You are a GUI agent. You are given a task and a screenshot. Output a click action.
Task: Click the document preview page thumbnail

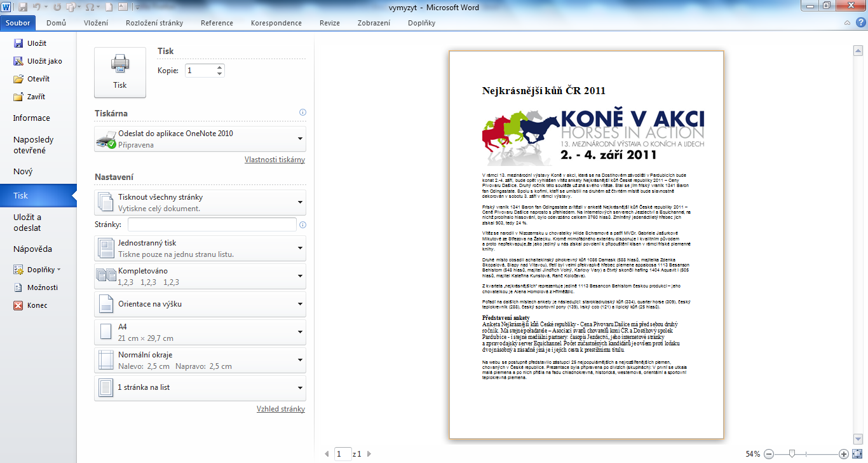587,245
